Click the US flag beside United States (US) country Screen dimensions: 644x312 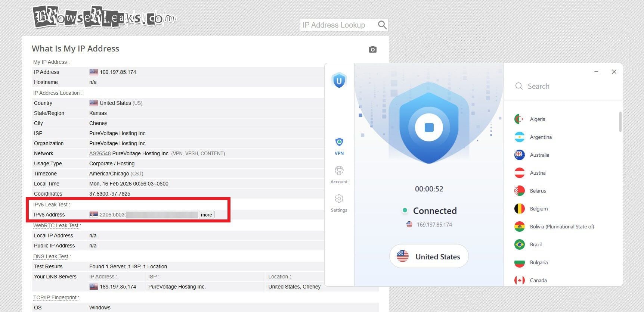pos(93,103)
